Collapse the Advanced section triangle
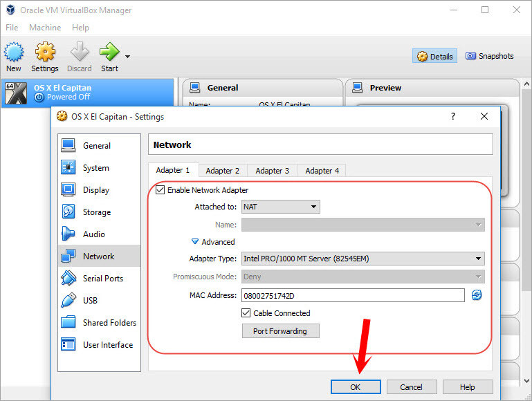 coord(195,241)
